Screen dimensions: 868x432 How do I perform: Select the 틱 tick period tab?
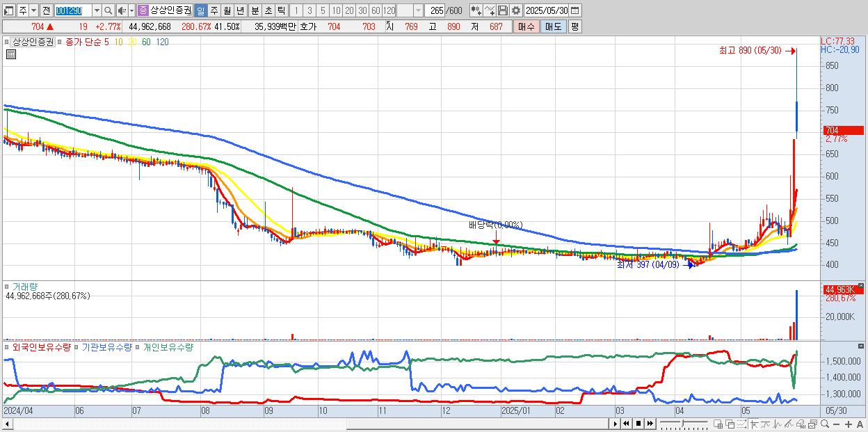(281, 10)
